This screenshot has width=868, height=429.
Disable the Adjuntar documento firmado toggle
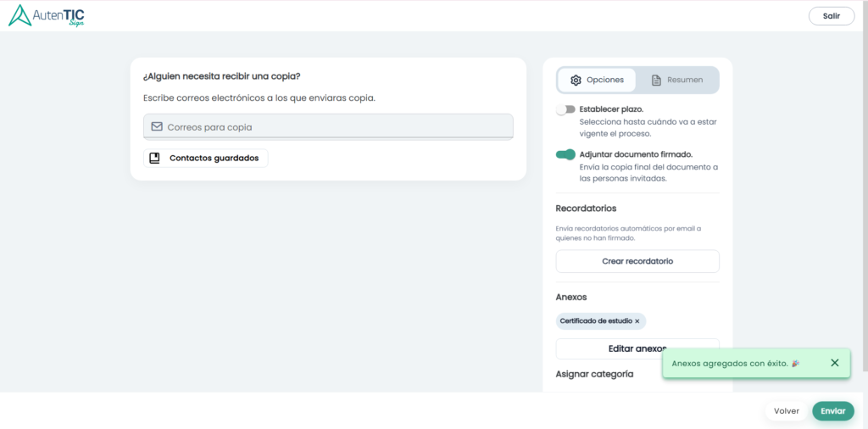click(565, 154)
